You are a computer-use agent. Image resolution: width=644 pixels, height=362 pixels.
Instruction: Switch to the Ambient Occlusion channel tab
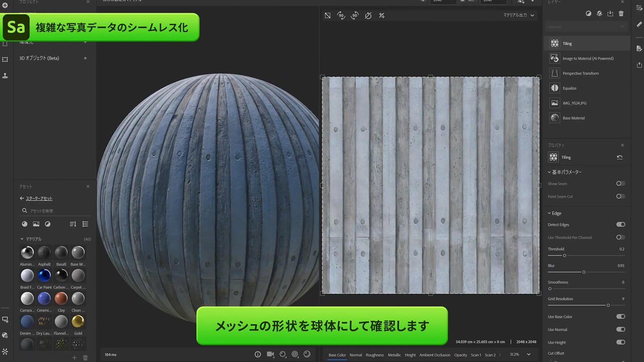435,355
